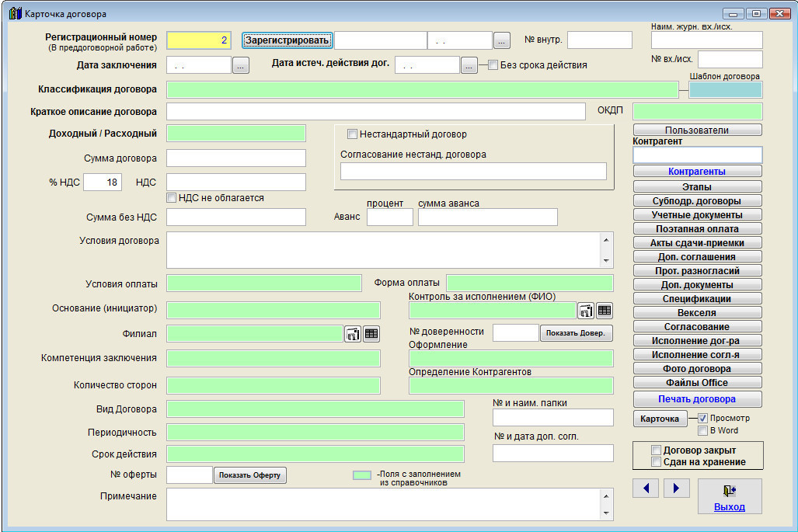798x532 pixels.
Task: Go to next record with right arrow
Action: (676, 488)
